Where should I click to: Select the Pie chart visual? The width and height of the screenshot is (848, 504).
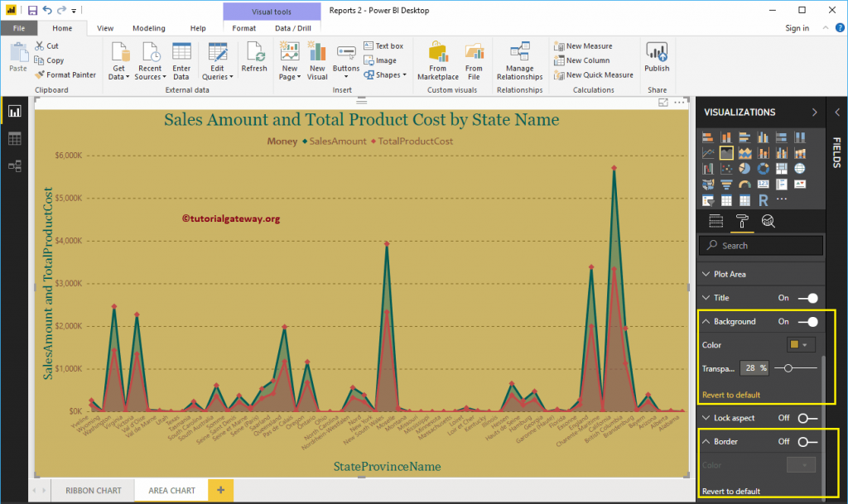pyautogui.click(x=744, y=169)
